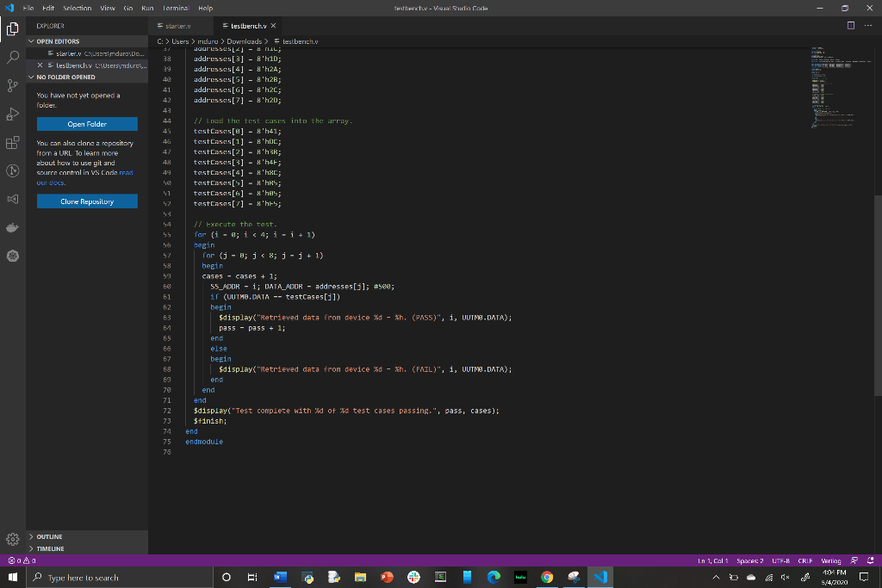Collapse the No Folder Opened section

(87, 77)
